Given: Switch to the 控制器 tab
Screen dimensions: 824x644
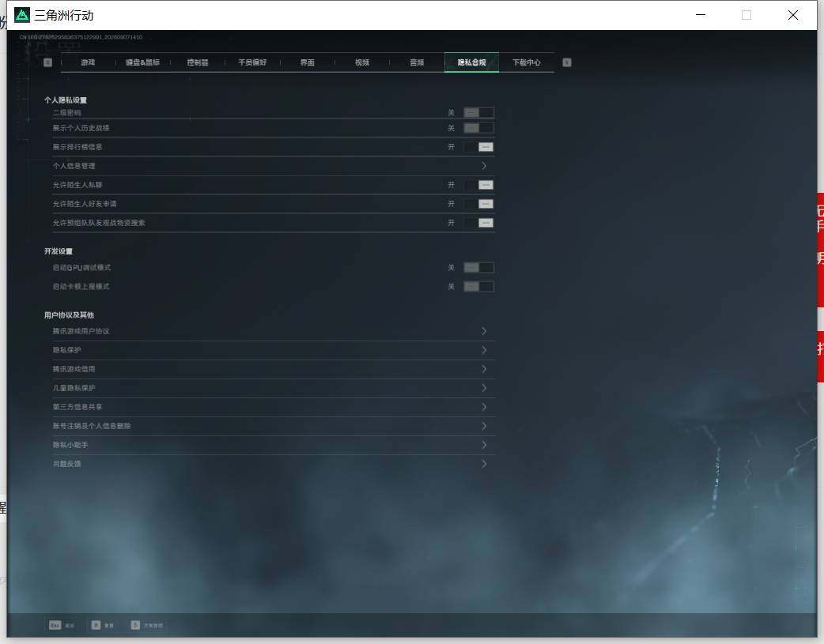Looking at the screenshot, I should click(198, 62).
